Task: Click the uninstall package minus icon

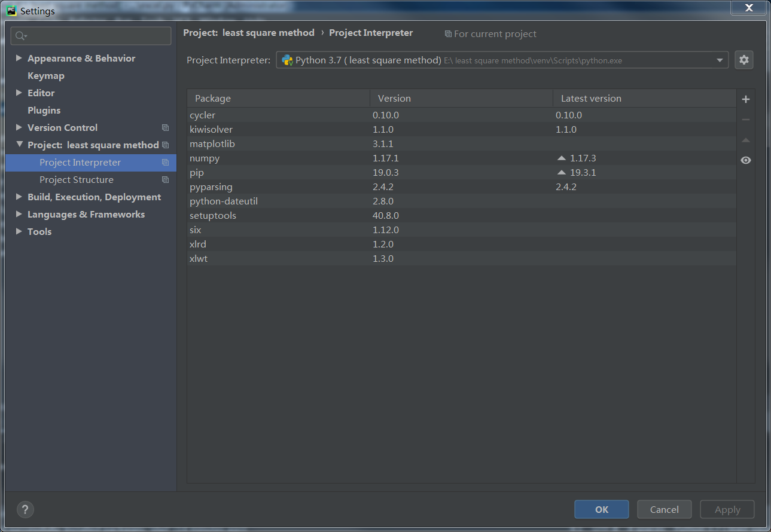Action: click(745, 120)
